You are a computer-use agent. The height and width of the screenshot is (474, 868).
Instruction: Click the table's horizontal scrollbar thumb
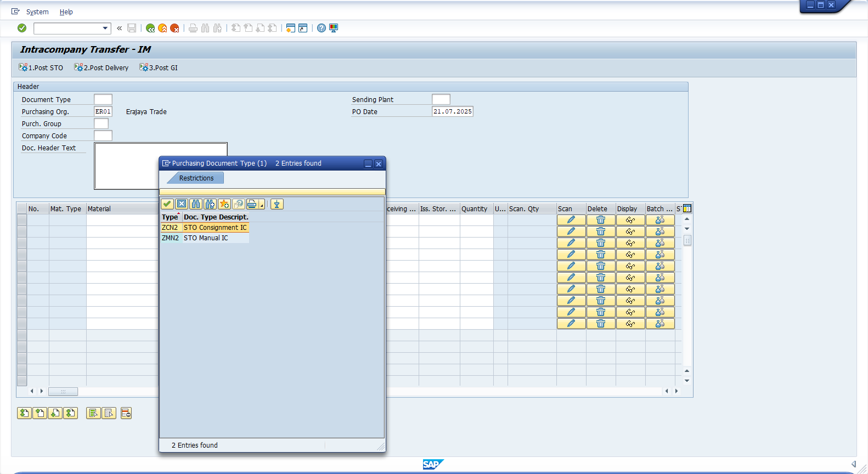[63, 391]
